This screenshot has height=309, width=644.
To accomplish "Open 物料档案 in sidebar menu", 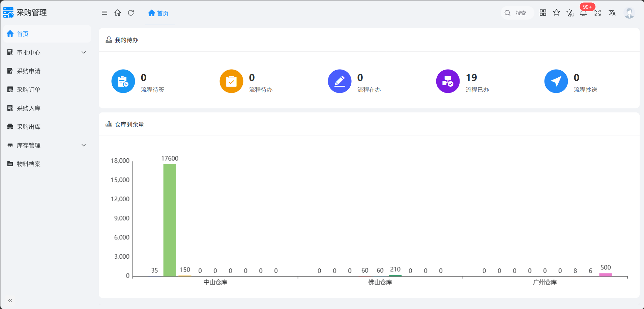I will coord(47,164).
